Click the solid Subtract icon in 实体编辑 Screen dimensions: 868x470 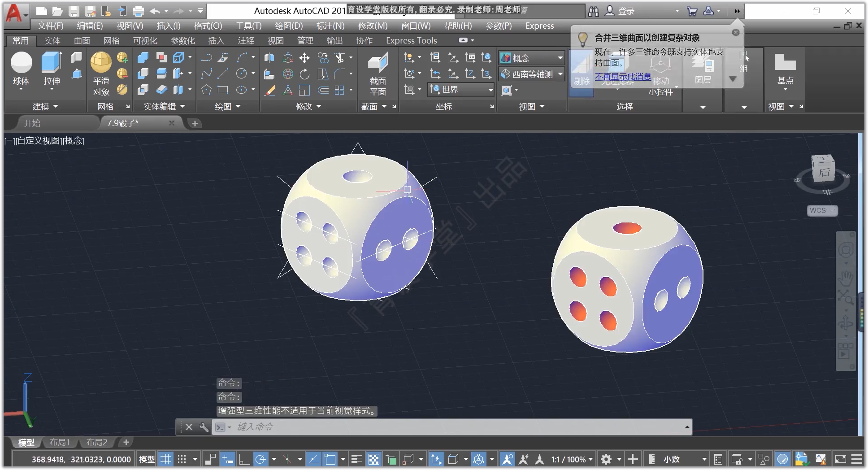click(x=143, y=74)
